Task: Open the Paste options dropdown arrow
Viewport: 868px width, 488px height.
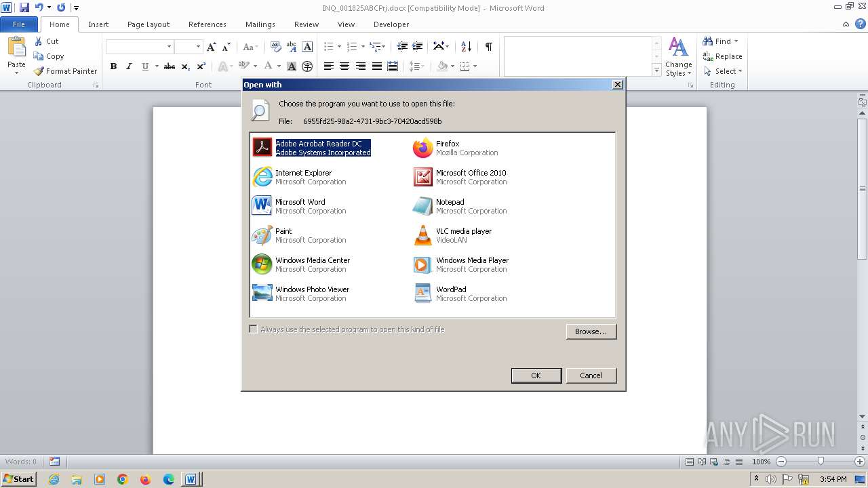Action: (16, 73)
